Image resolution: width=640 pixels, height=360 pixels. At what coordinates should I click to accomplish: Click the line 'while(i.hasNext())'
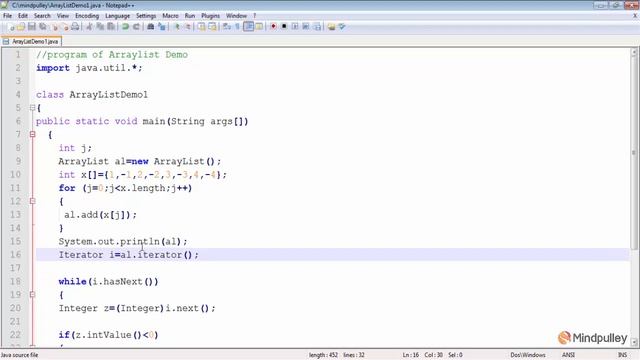click(x=108, y=282)
